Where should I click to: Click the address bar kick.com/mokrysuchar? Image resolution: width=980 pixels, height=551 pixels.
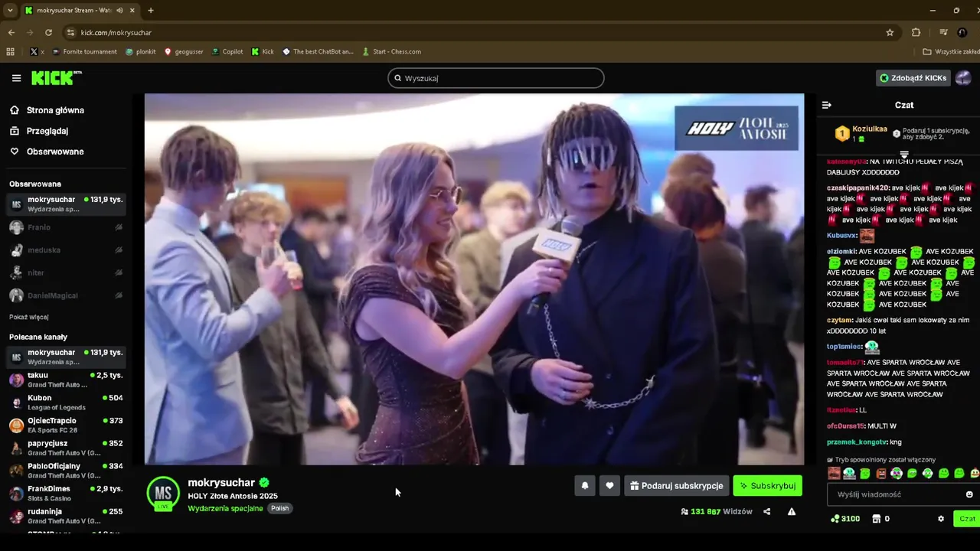[116, 33]
